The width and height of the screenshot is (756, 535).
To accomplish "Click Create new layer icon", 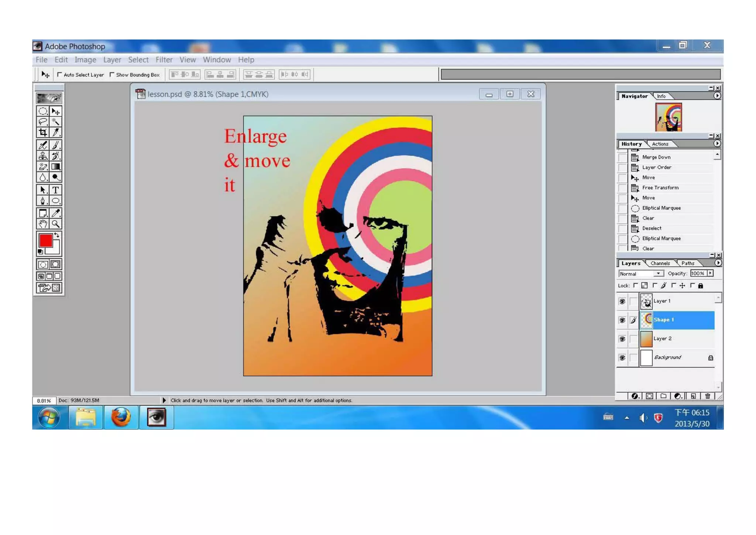I will (x=693, y=396).
